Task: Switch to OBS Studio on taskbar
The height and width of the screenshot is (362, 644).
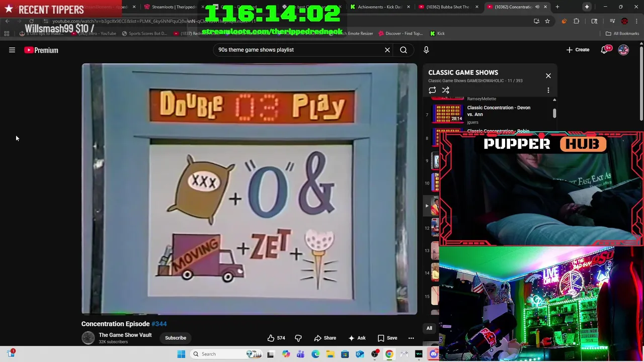Action: [374, 354]
